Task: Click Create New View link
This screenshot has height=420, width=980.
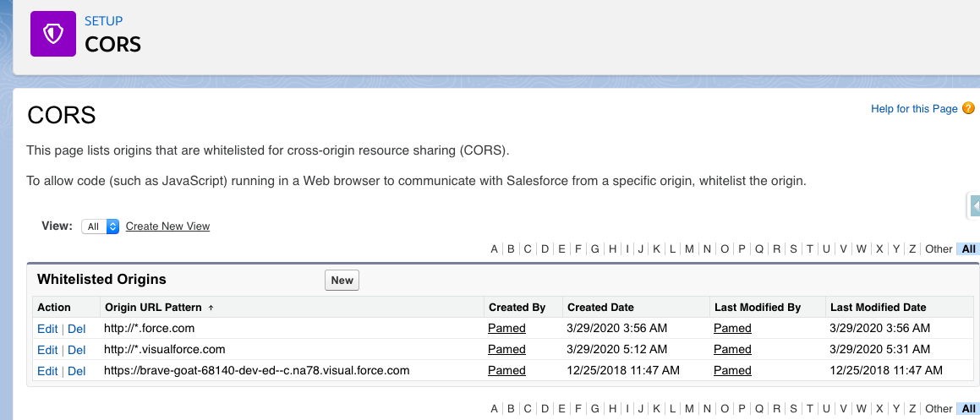Action: 167,226
